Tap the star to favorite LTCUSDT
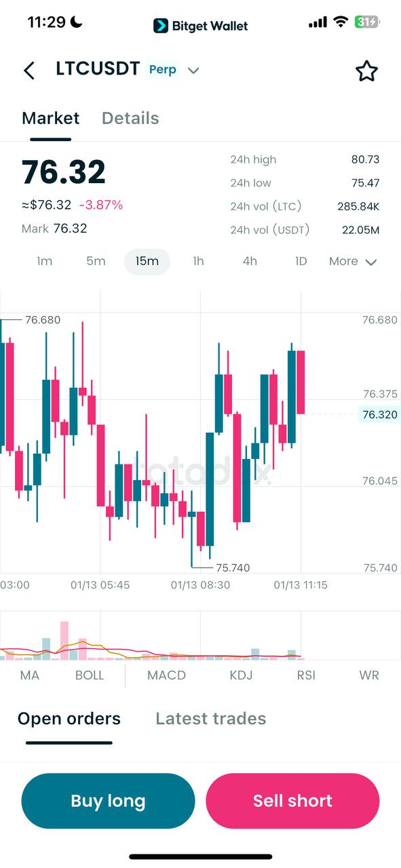 (x=367, y=71)
